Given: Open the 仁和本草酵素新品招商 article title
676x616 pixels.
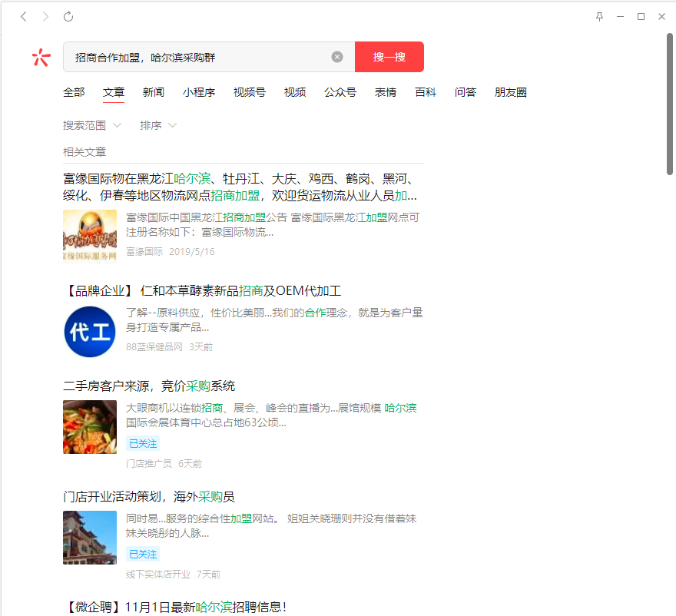Looking at the screenshot, I should point(202,291).
